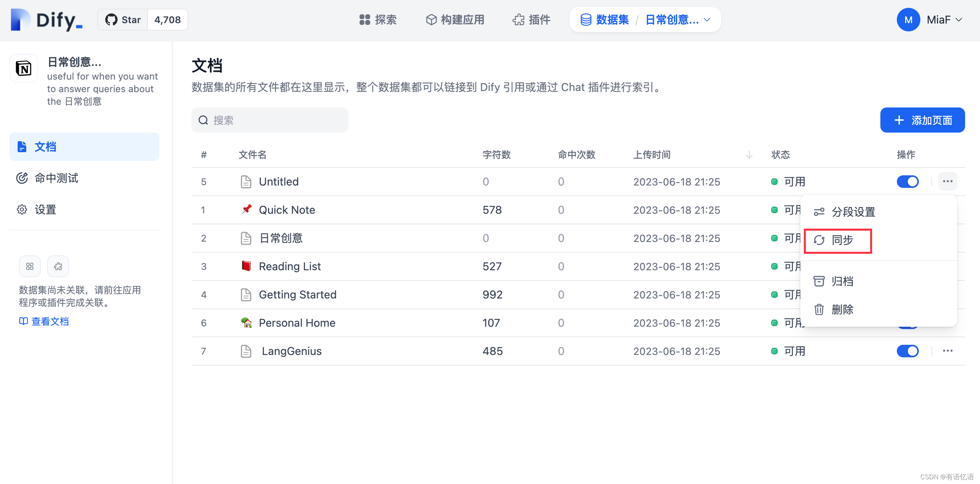This screenshot has height=484, width=980.
Task: Click the Dify logo
Action: click(47, 20)
